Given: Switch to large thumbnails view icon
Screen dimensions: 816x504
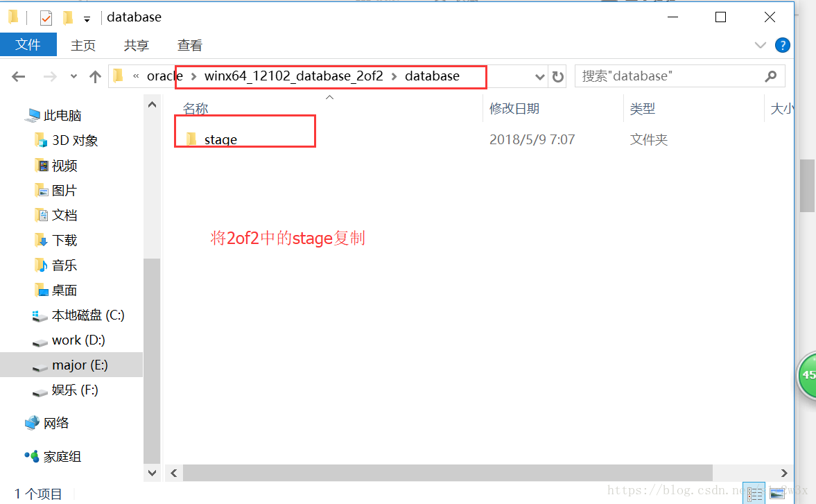Looking at the screenshot, I should (x=777, y=493).
